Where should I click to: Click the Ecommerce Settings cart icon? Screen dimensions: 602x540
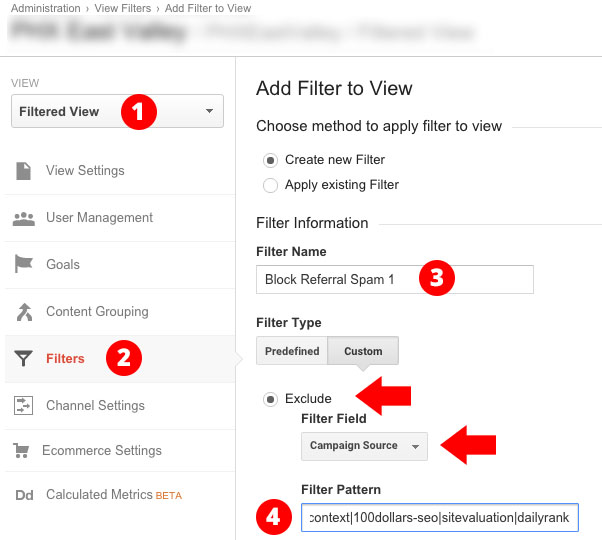point(21,450)
